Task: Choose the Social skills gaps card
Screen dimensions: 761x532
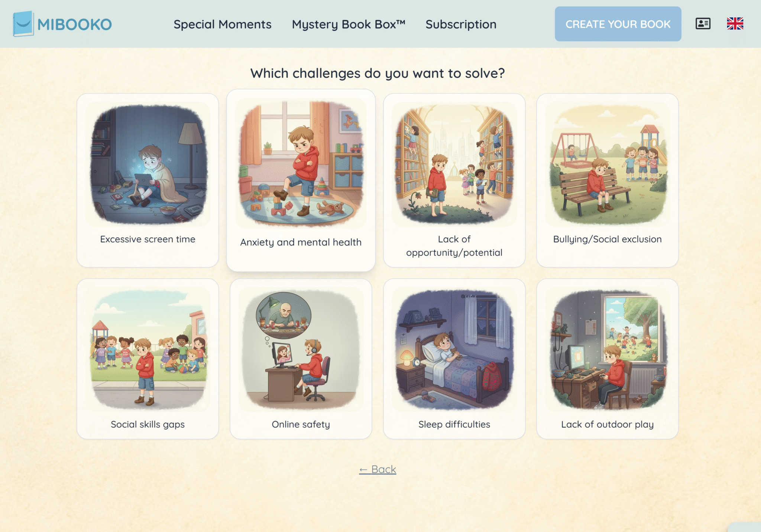Action: click(x=148, y=359)
